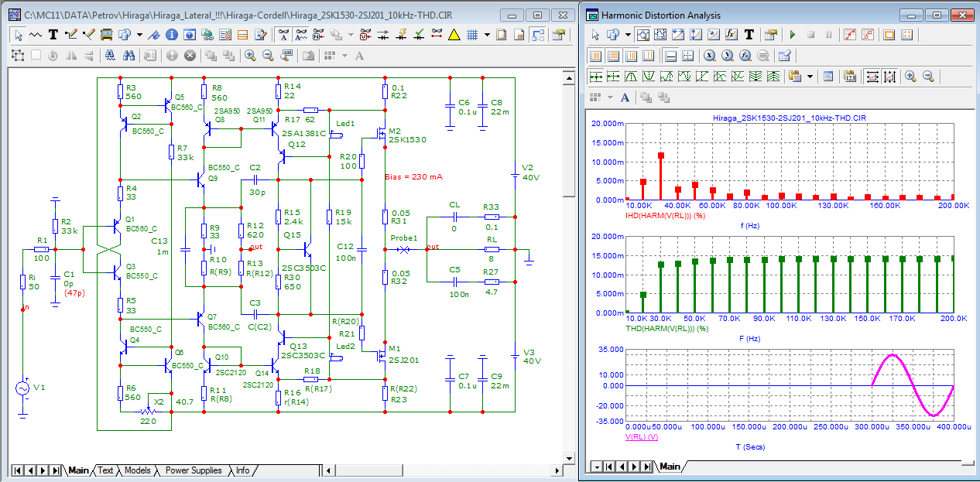
Task: Click the THD(HARM(V(RL))) (%) plot label
Action: pyautogui.click(x=667, y=328)
